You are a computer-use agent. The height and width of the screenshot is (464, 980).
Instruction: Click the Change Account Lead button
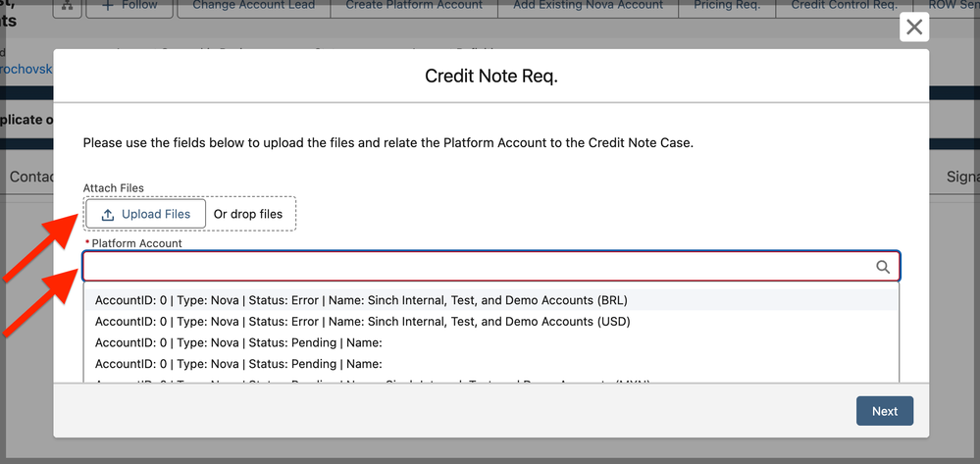point(253,6)
